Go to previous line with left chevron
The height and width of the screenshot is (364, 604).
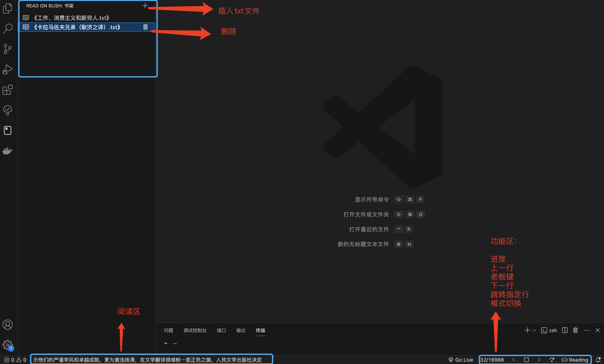click(x=514, y=360)
